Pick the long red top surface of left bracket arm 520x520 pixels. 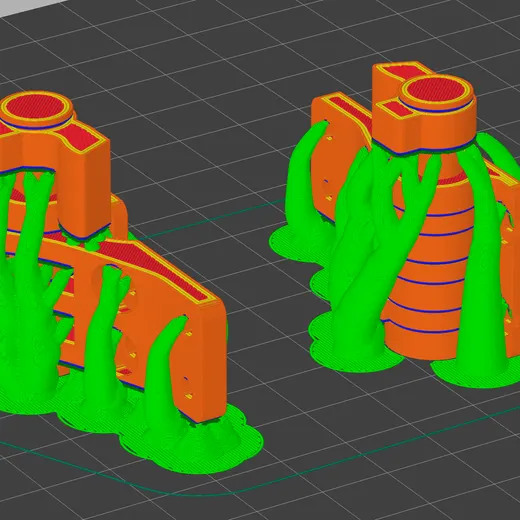[157, 270]
